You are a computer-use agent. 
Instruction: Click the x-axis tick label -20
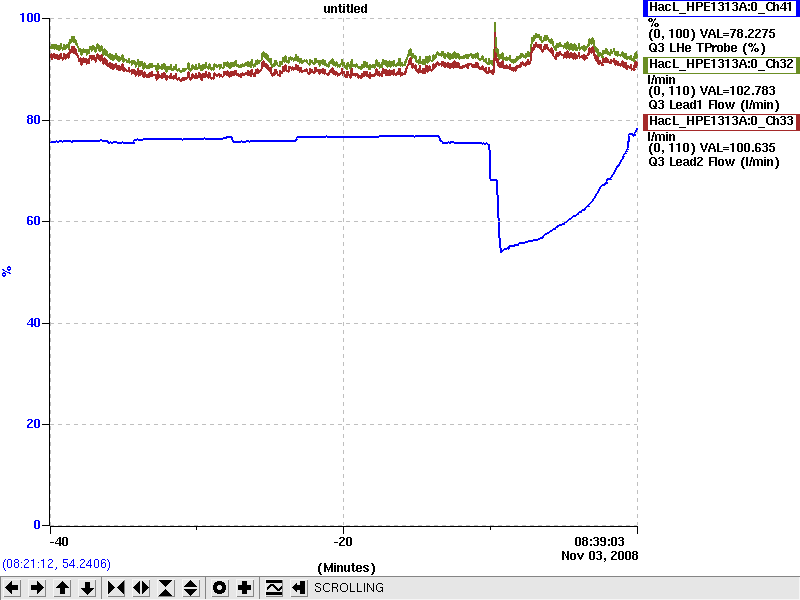343,542
